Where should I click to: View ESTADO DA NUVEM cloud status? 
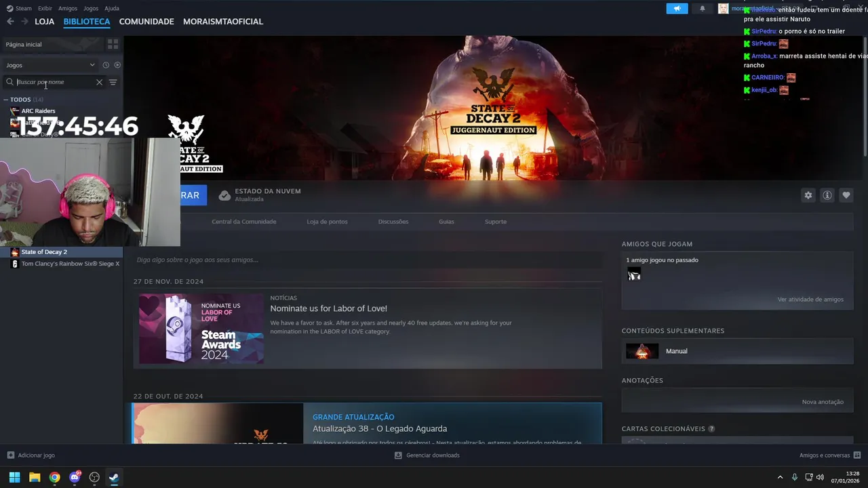click(267, 195)
